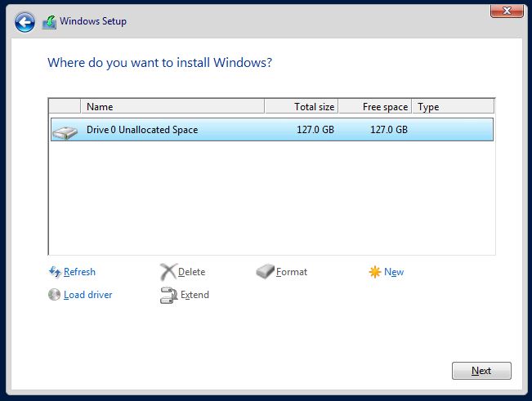
Task: Click the Refresh arrows icon
Action: click(55, 272)
